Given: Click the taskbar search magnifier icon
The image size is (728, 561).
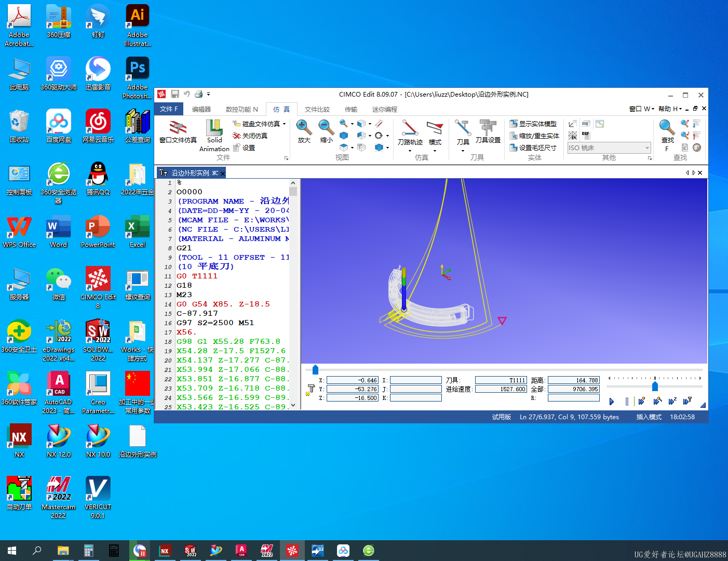Looking at the screenshot, I should pos(37,551).
